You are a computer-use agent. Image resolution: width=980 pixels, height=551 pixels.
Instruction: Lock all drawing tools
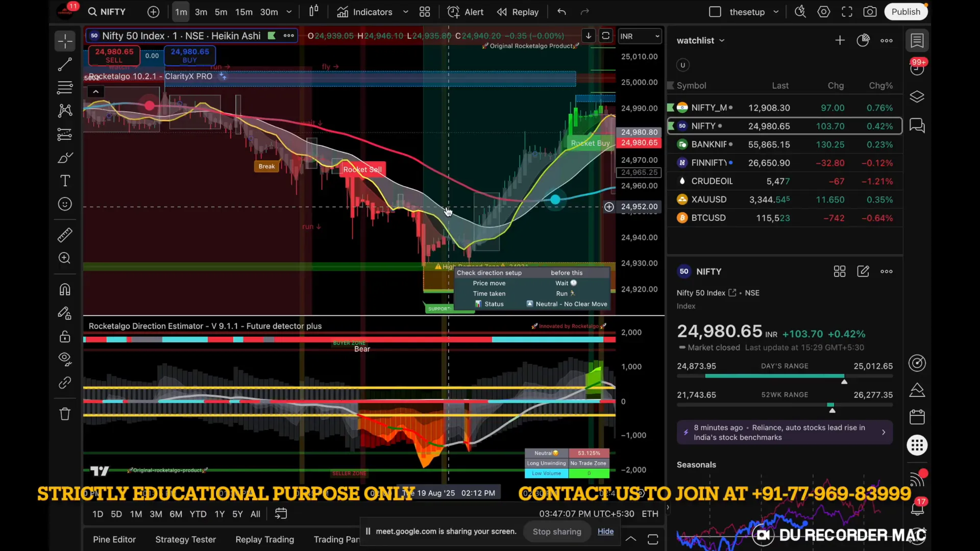click(65, 336)
